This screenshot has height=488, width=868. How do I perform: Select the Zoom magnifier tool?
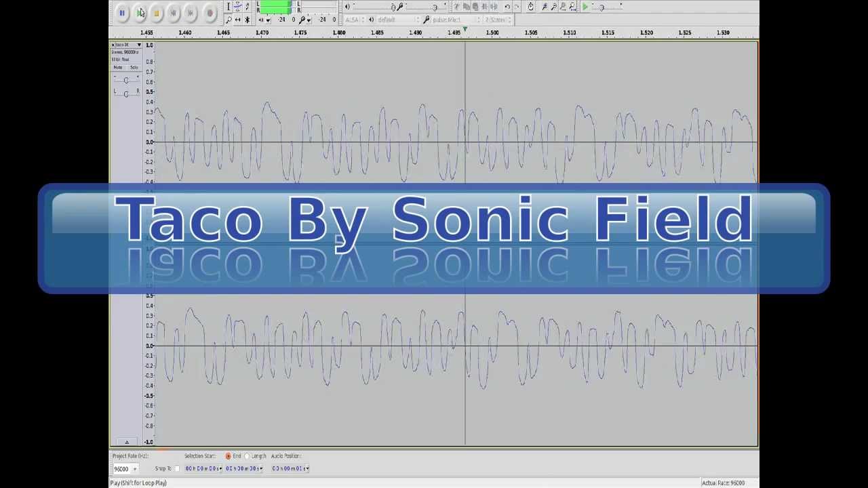228,20
